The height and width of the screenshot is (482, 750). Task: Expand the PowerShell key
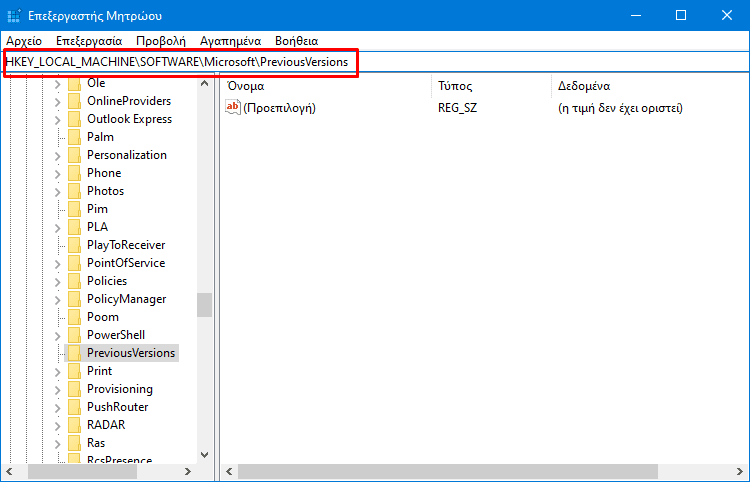click(57, 336)
